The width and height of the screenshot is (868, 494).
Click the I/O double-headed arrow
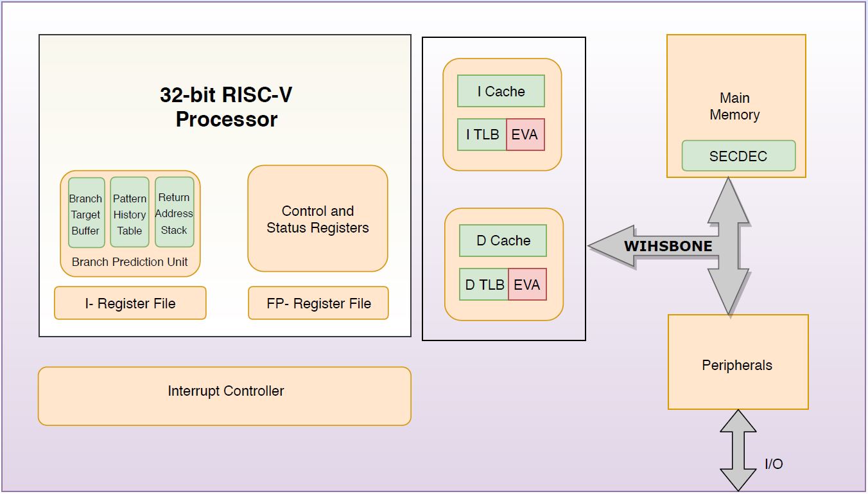[738, 450]
